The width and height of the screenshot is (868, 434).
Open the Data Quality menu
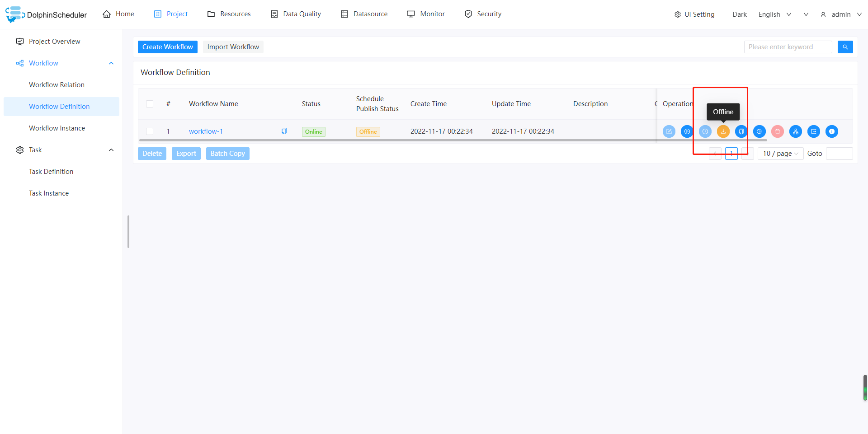[296, 14]
